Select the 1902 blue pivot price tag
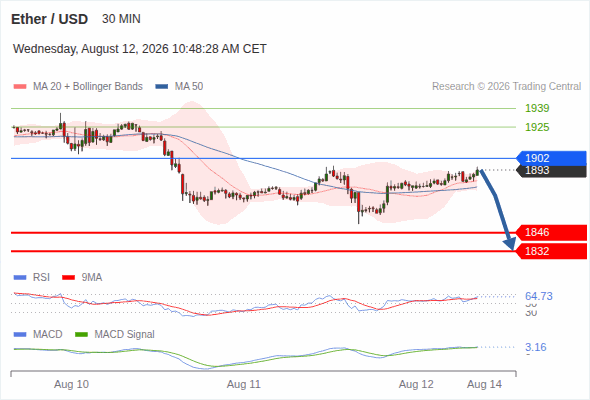 point(551,158)
